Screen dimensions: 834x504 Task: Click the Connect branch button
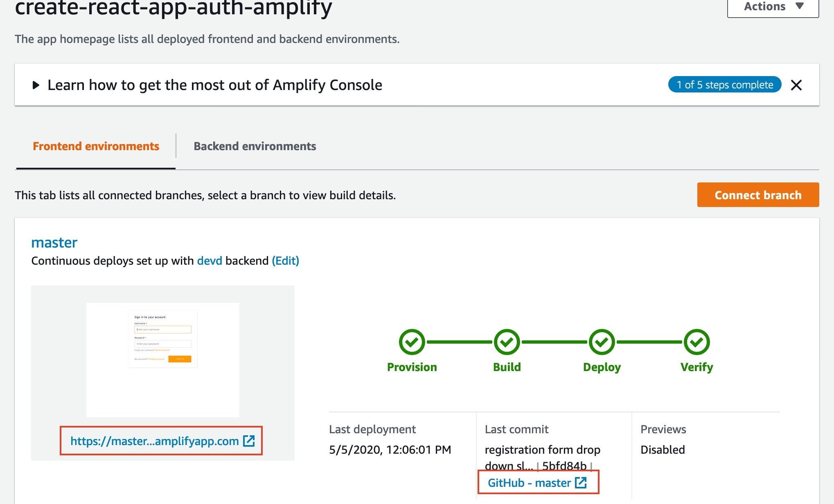pos(758,195)
